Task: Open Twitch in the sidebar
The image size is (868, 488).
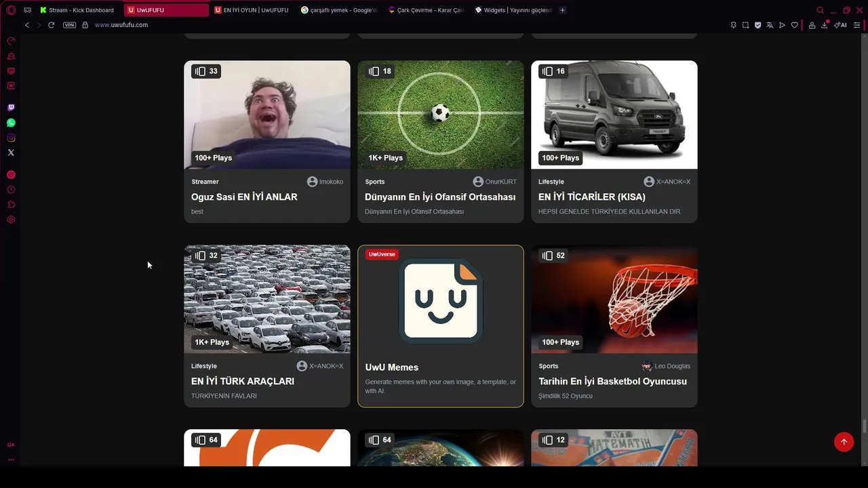Action: 11,108
